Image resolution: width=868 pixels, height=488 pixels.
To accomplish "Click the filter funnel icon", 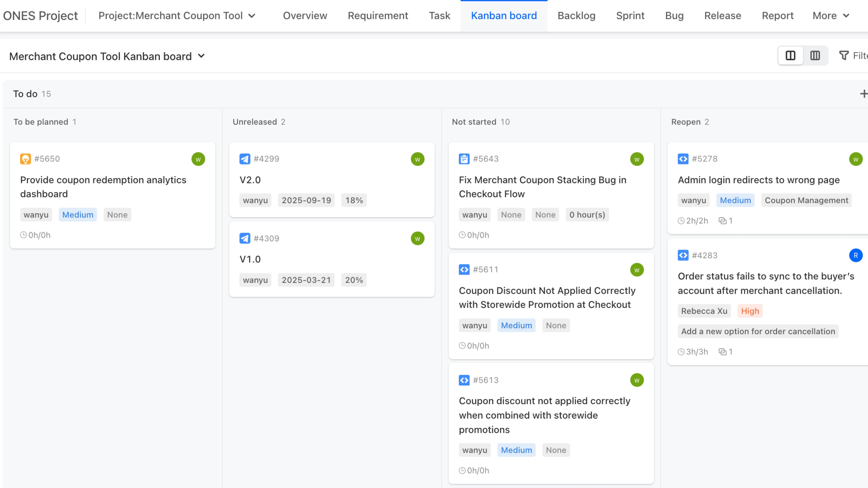I will coord(844,56).
